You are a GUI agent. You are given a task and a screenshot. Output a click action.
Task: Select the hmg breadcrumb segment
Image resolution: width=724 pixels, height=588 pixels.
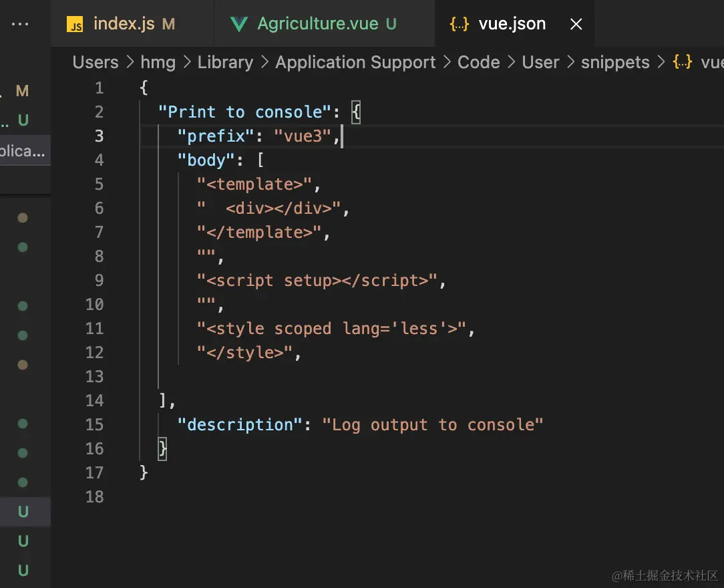tap(158, 62)
